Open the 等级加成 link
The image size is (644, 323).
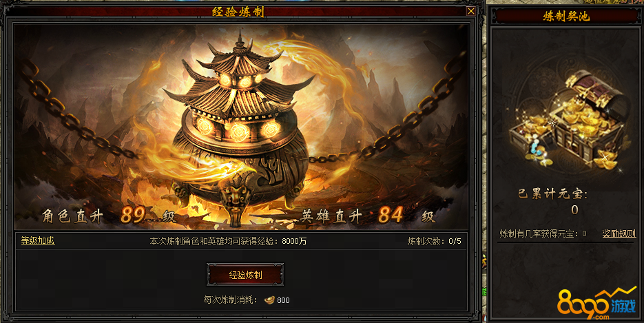pos(38,240)
